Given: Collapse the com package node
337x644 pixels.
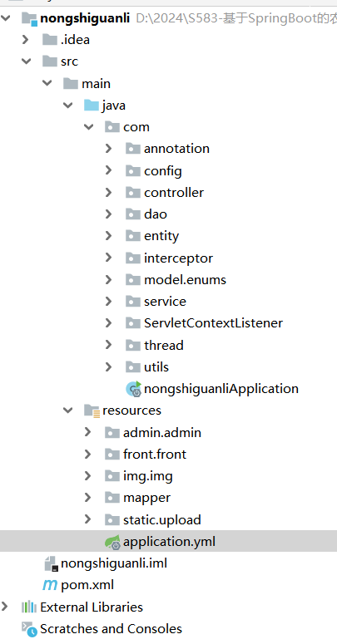Looking at the screenshot, I should click(88, 127).
